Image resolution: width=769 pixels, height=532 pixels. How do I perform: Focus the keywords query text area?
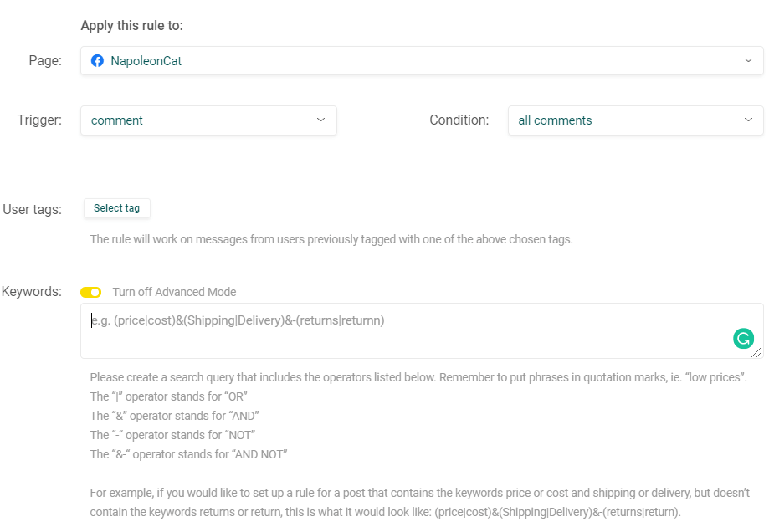pos(422,330)
